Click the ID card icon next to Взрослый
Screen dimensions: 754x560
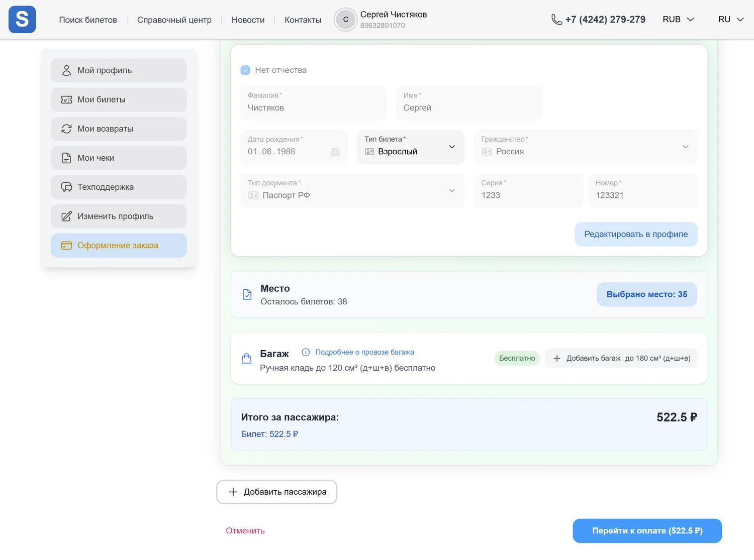(x=369, y=152)
